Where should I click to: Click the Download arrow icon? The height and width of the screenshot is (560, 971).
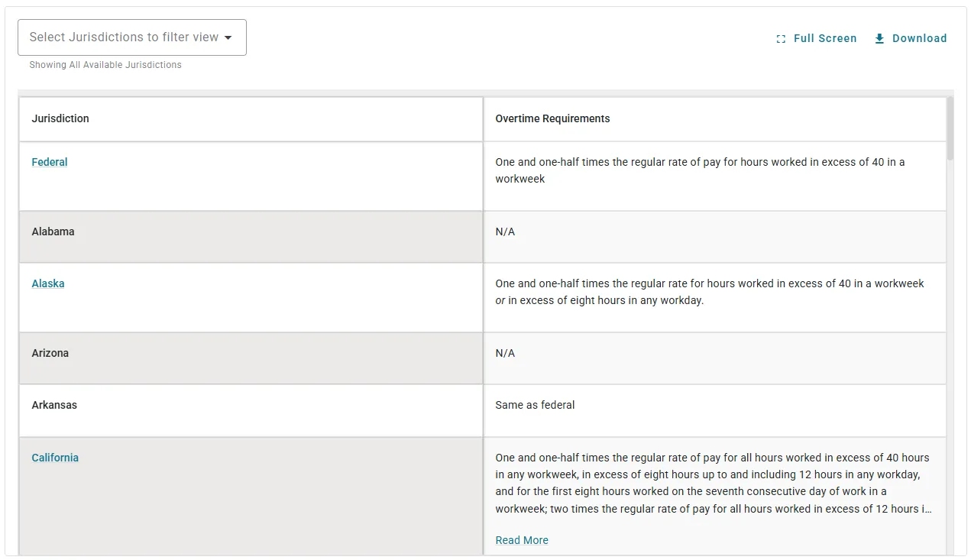click(879, 38)
